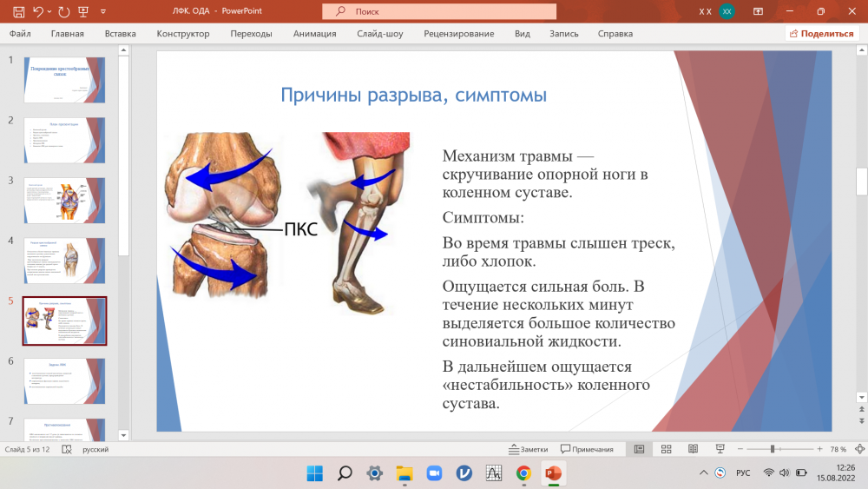Click Слайд 5 из 12 status indicator
This screenshot has height=489, width=868.
27,449
